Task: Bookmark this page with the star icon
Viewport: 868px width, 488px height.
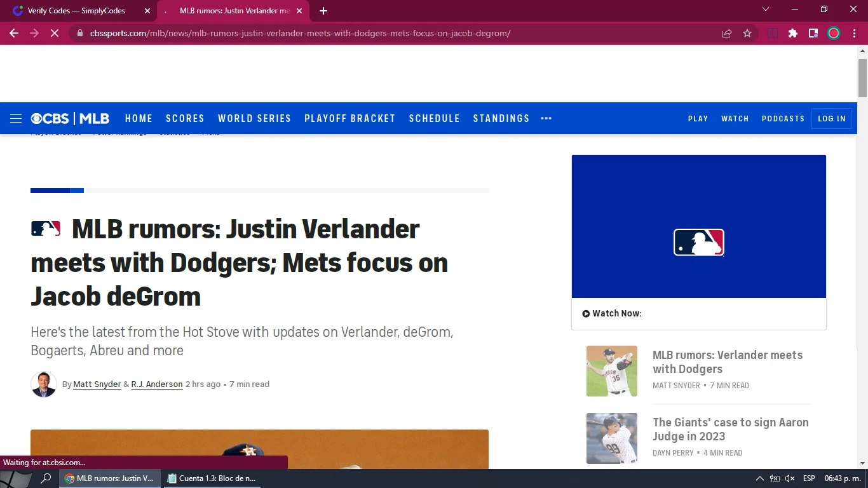Action: click(747, 33)
